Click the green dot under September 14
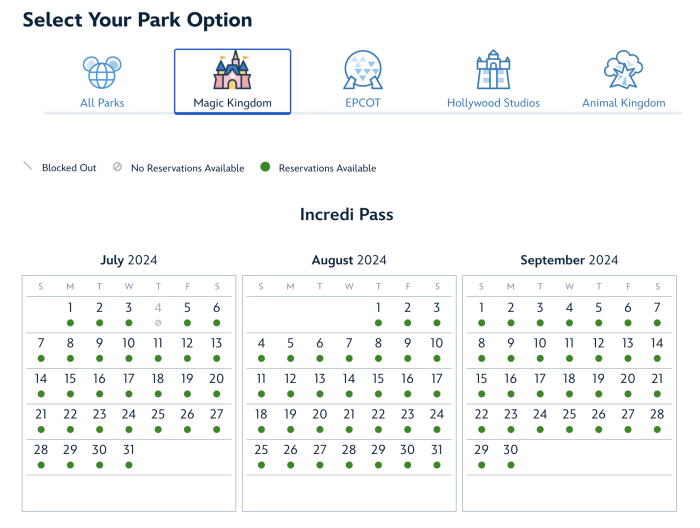This screenshot has height=528, width=700. pyautogui.click(x=657, y=358)
